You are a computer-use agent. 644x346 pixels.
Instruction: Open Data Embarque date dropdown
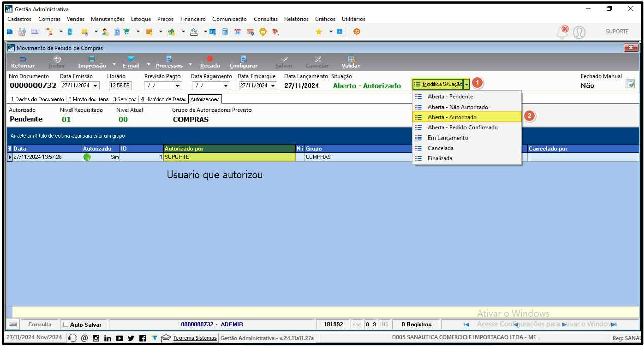point(274,86)
